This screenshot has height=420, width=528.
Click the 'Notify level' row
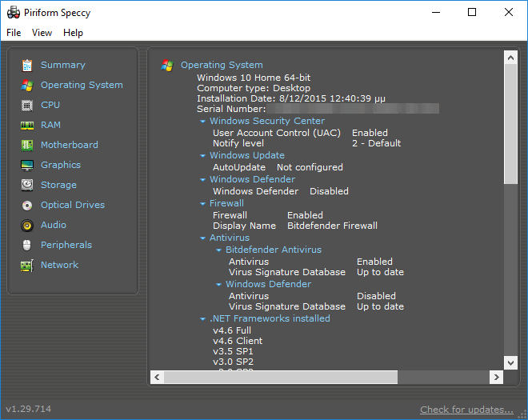click(x=306, y=143)
